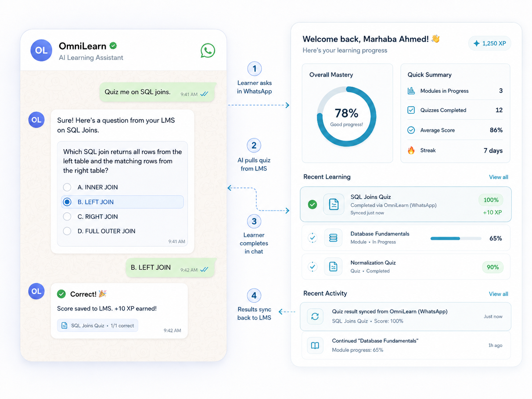Screen dimensions: 532x399
Task: Click the "100%" badge on the SQL Joins Quiz card
Action: click(491, 200)
